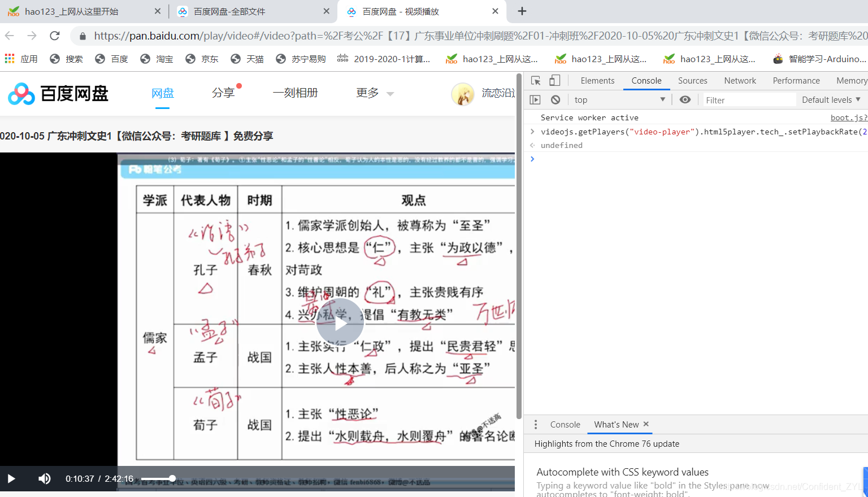The image size is (868, 497).
Task: Open the 搜索 bookmark
Action: pos(66,59)
